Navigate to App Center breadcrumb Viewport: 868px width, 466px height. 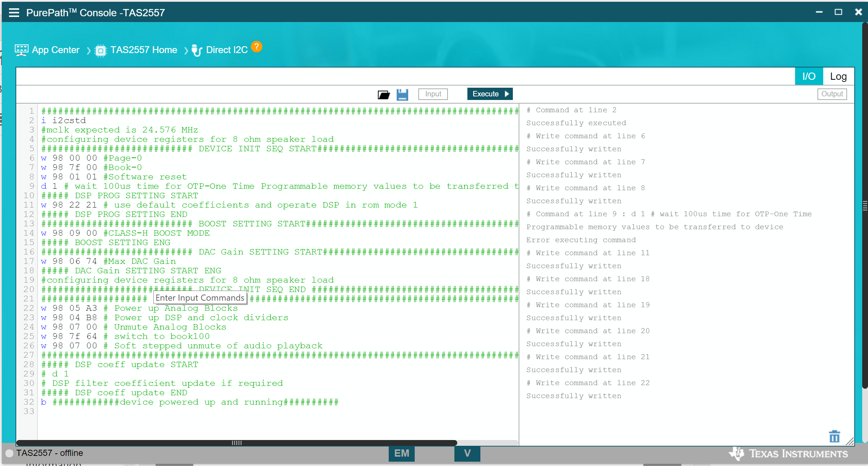pos(56,50)
